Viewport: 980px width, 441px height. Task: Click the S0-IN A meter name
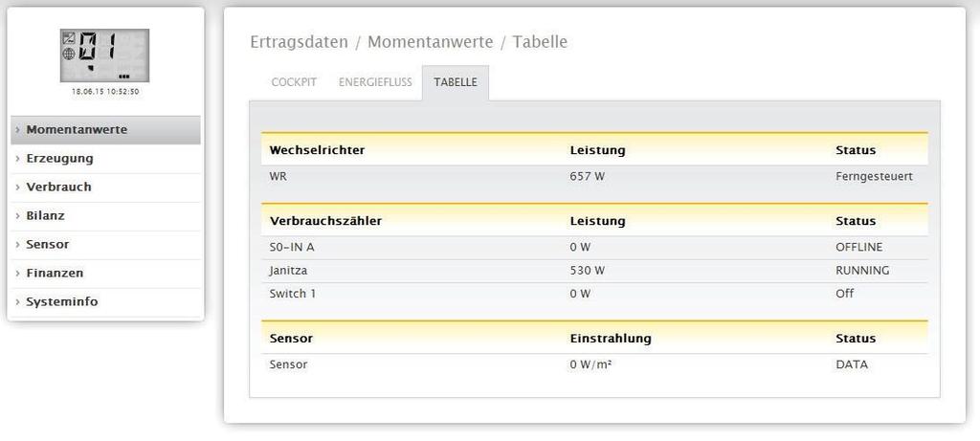292,248
